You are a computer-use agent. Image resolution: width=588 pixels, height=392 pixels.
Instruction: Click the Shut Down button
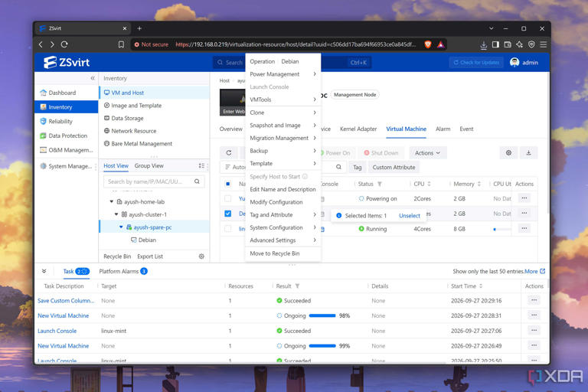(x=381, y=152)
